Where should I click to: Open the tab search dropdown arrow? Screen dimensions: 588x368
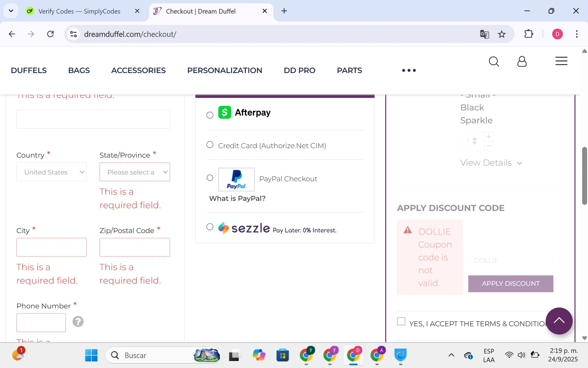[x=11, y=11]
